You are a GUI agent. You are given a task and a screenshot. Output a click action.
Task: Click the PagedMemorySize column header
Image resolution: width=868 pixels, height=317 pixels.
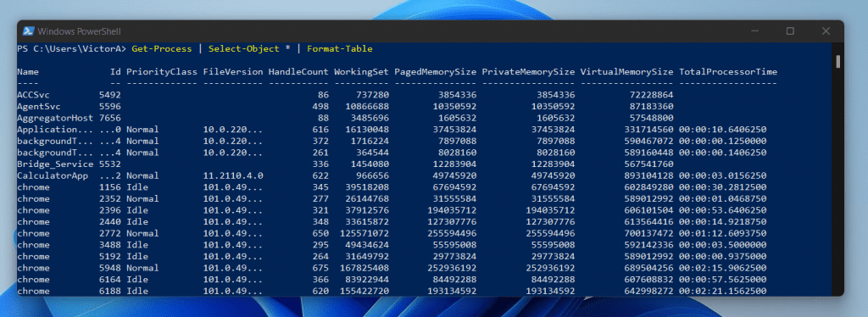click(x=435, y=72)
